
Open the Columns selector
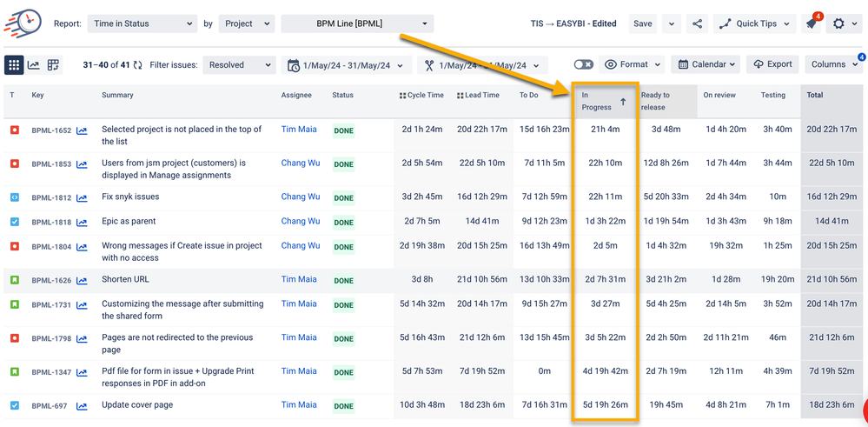(x=833, y=64)
